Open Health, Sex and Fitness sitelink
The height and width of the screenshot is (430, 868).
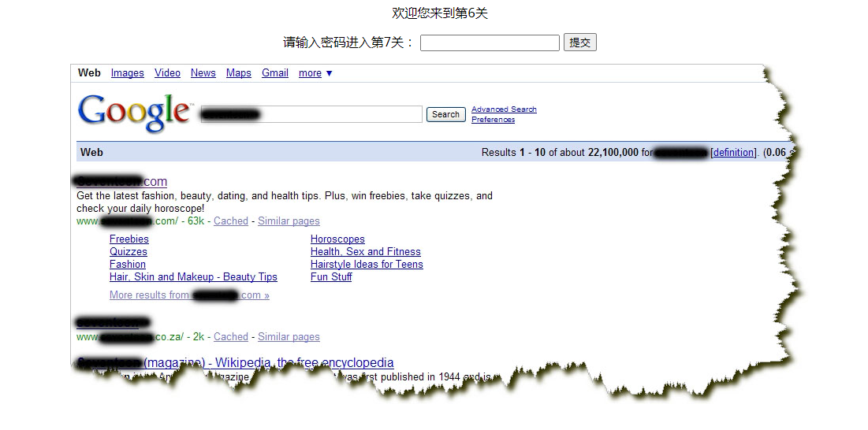click(365, 251)
